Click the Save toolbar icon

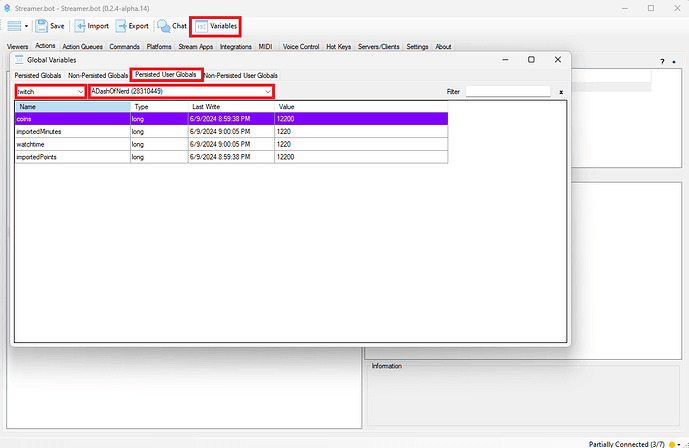pyautogui.click(x=42, y=25)
